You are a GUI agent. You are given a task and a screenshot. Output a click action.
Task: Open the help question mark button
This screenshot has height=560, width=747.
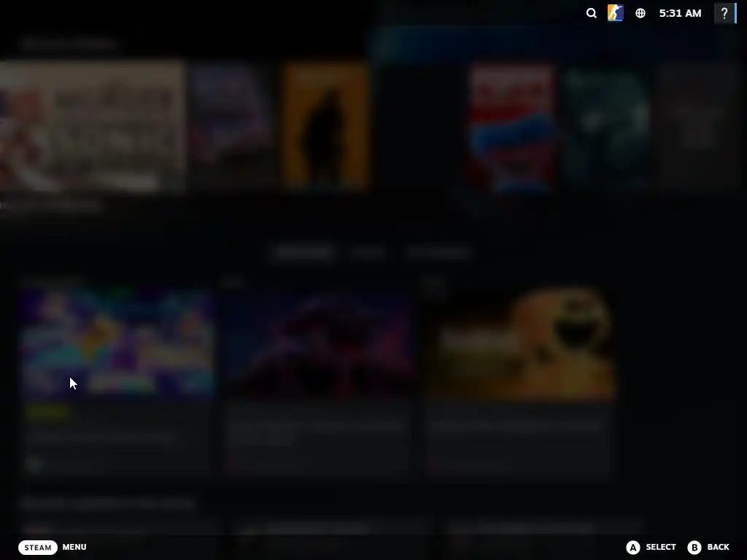(x=724, y=13)
